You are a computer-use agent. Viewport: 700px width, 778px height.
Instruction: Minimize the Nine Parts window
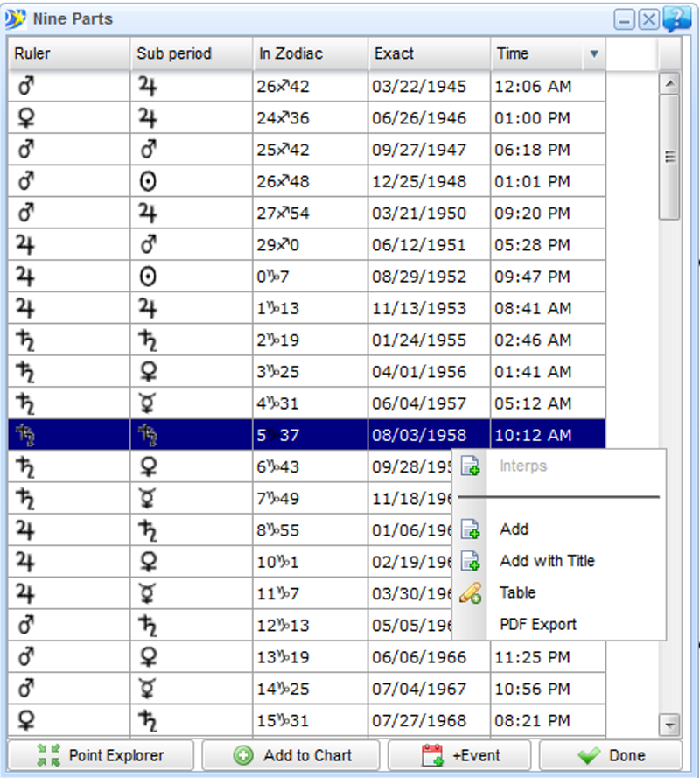625,19
